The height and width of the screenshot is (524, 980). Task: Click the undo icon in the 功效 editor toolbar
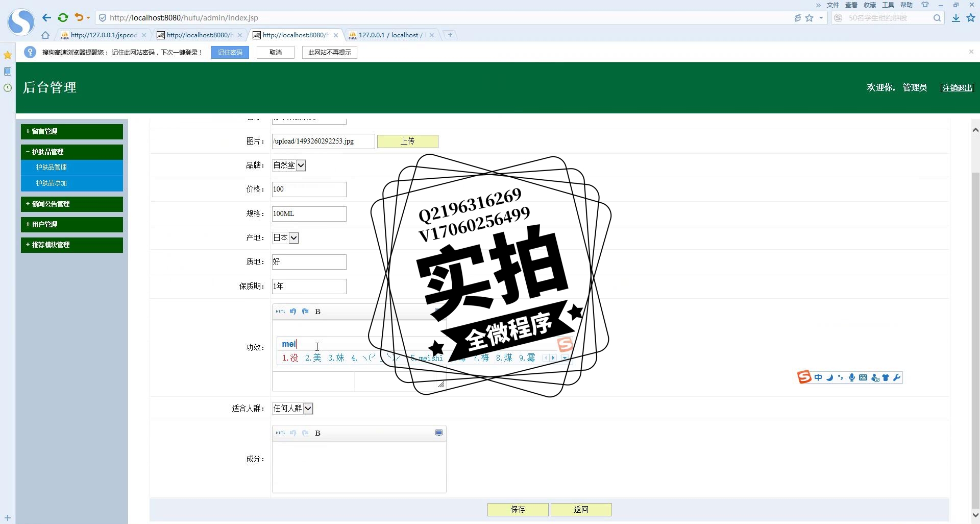pyautogui.click(x=293, y=311)
